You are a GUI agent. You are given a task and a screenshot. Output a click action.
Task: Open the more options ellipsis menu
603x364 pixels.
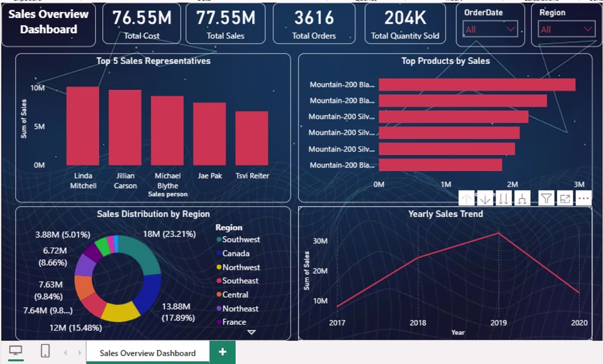pos(583,199)
